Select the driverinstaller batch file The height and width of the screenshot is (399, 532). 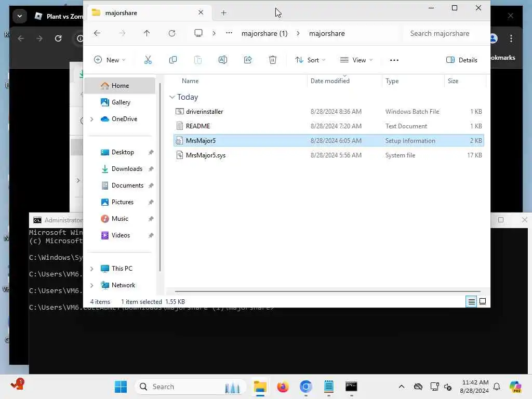click(x=328, y=112)
